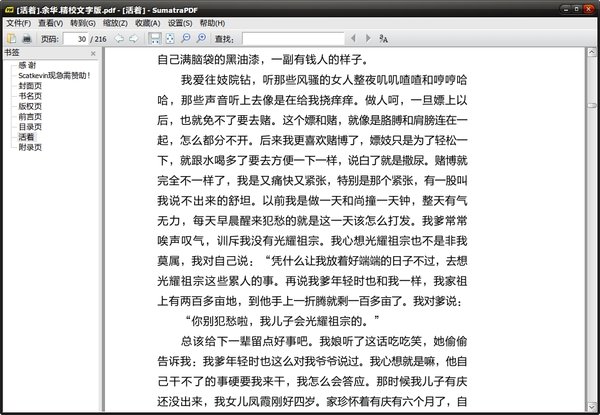
Task: Minimize the SumatraPDF window
Action: click(x=566, y=9)
